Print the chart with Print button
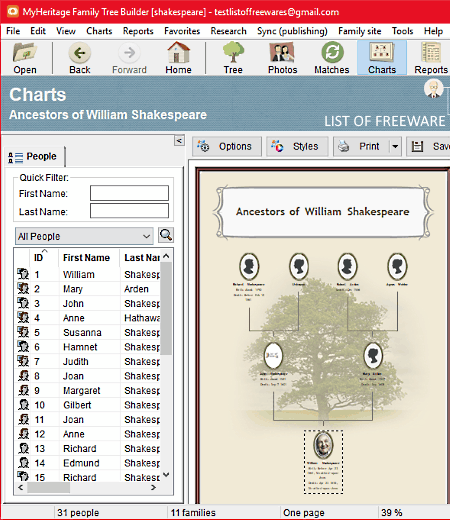 click(361, 146)
